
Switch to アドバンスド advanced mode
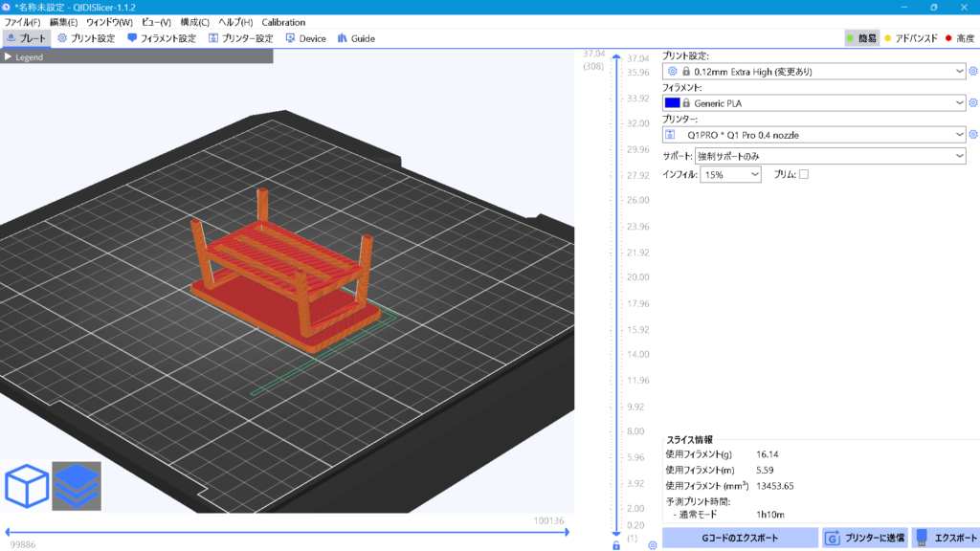point(909,39)
